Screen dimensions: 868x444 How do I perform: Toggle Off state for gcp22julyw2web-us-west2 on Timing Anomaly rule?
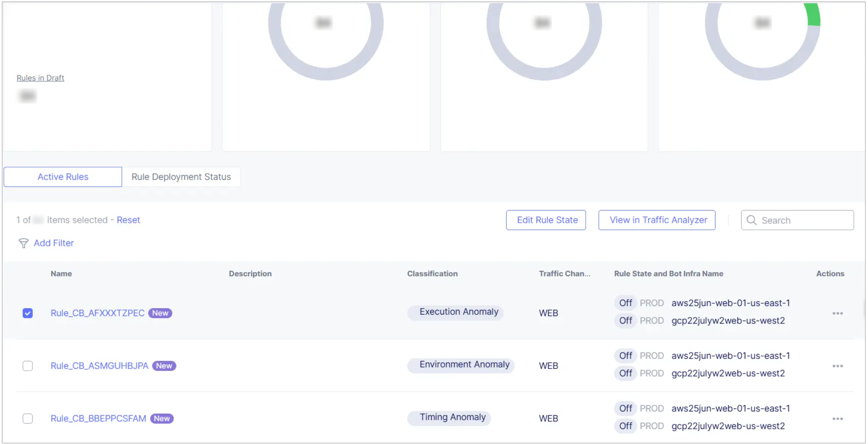pos(625,426)
